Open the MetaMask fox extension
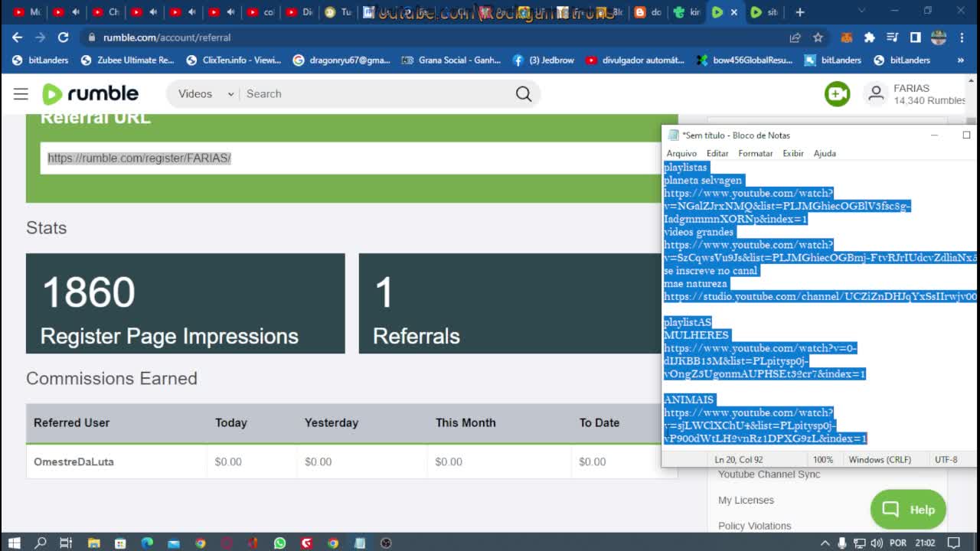 click(847, 37)
